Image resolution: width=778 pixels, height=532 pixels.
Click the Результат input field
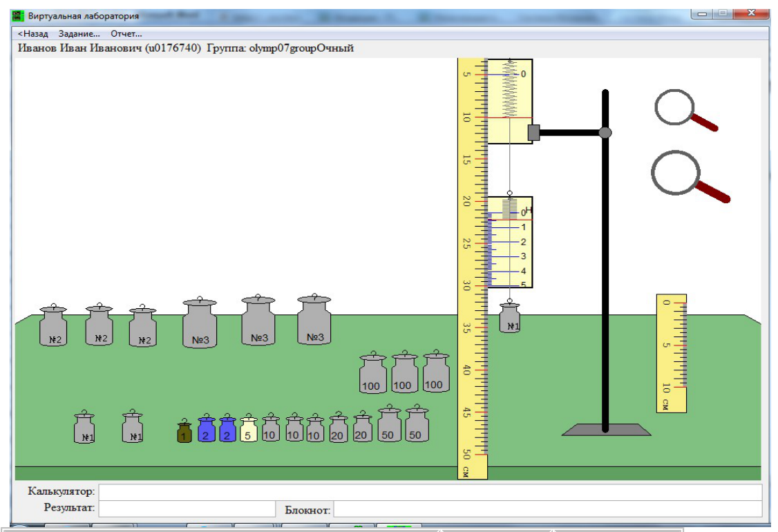(x=187, y=509)
